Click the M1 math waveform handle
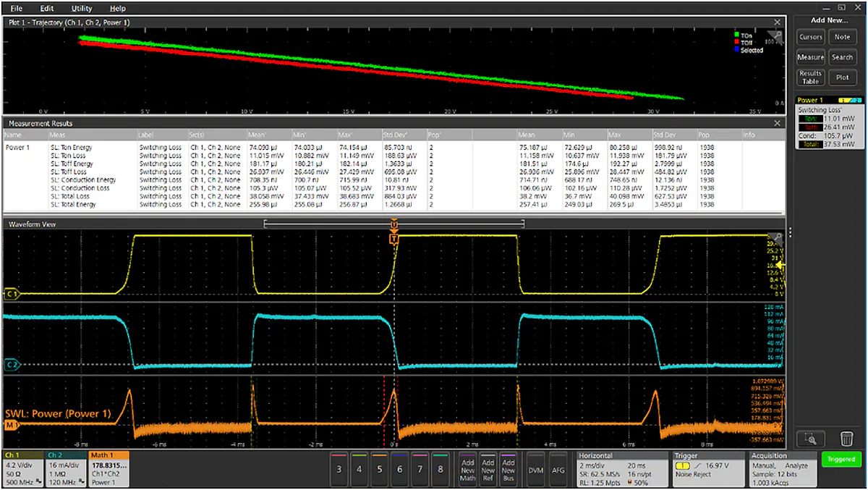Viewport: 868px width, 490px height. [11, 426]
